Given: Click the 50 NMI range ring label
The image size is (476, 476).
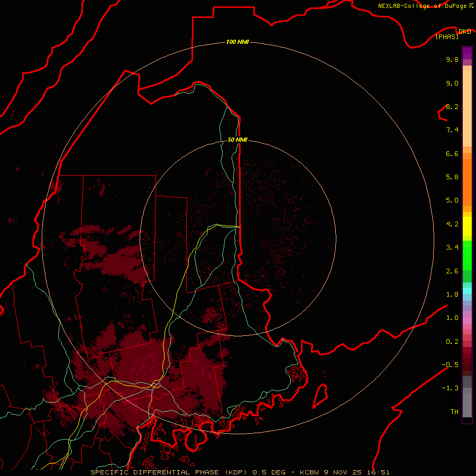Looking at the screenshot, I should pos(237,140).
